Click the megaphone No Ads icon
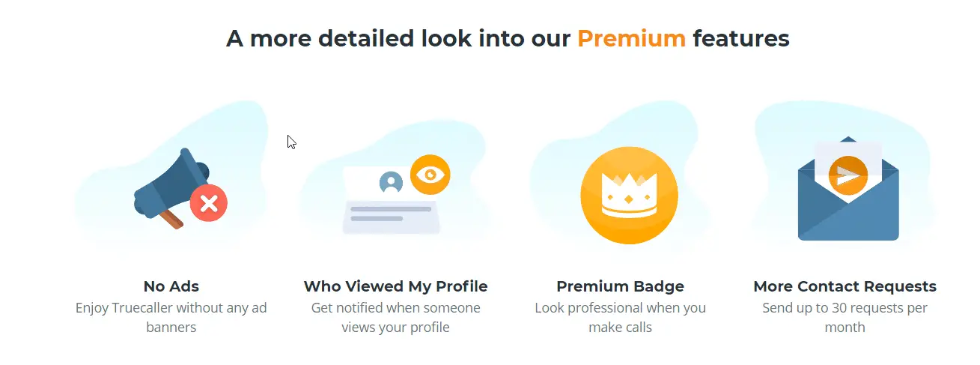Image resolution: width=980 pixels, height=365 pixels. pos(180,188)
